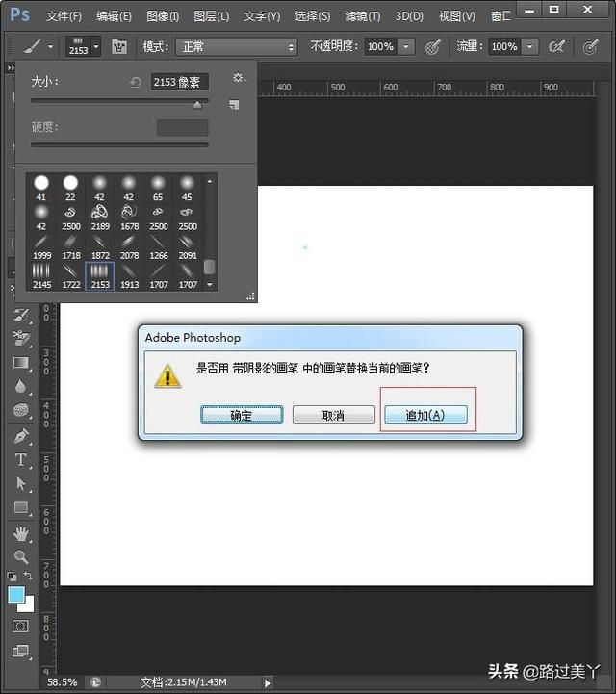Select hard round brush 41
616x694 pixels.
coord(41,188)
